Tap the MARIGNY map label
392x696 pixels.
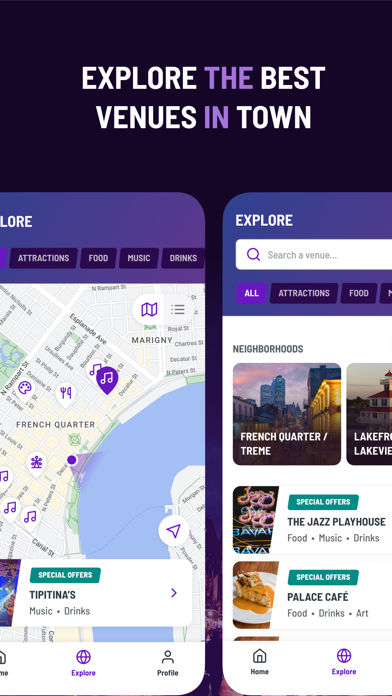point(152,340)
